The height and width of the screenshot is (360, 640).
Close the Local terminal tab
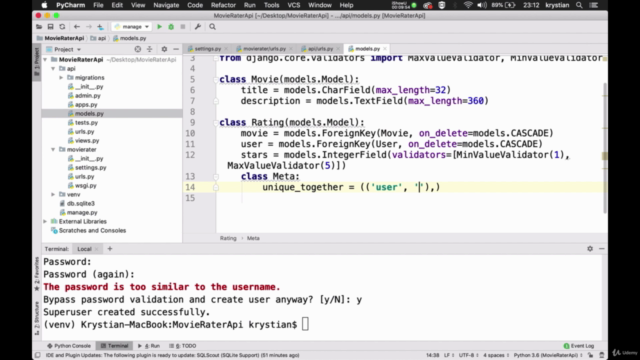pos(97,249)
